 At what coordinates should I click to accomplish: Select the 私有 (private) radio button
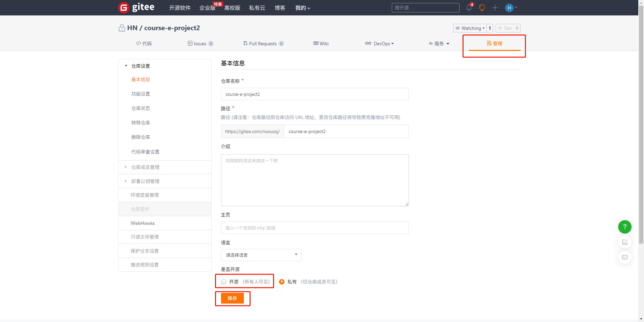282,282
